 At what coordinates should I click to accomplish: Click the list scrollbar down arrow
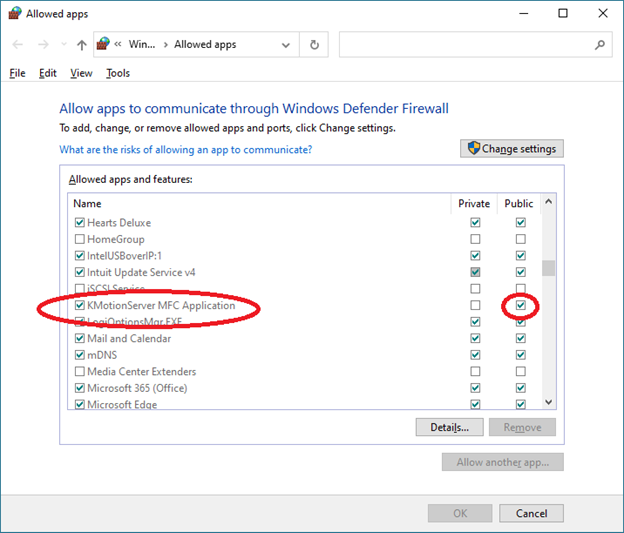[x=548, y=402]
